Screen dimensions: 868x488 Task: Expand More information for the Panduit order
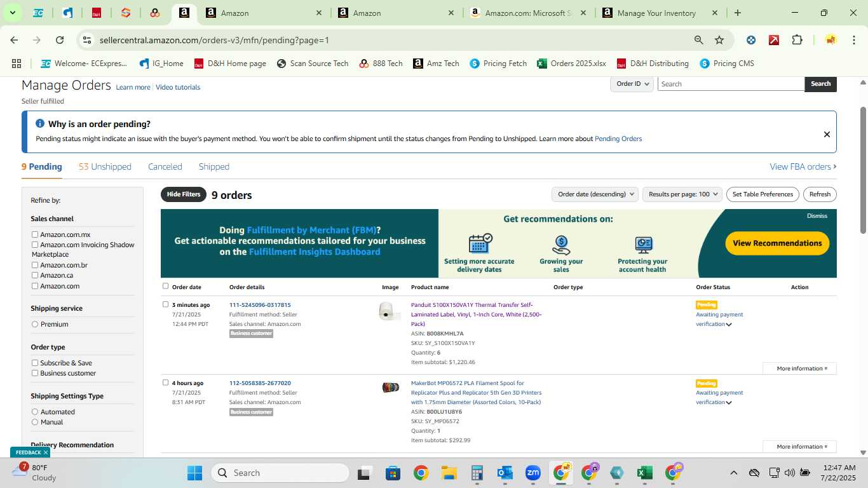coord(799,369)
